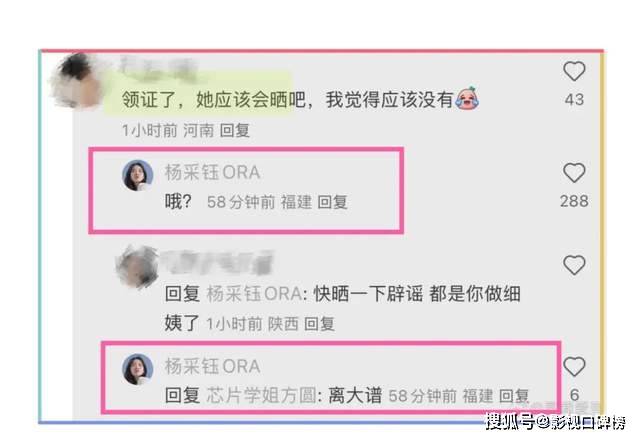Open the blurred avatar of the 陕西 replier
640x439 pixels.
point(137,267)
